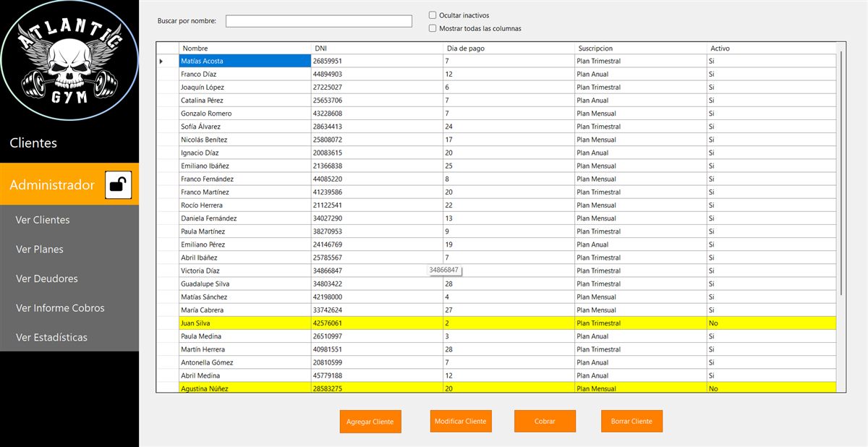Screen dimensions: 868x447
Task: Click the highlighted Juan Silva name cell
Action: coord(244,323)
